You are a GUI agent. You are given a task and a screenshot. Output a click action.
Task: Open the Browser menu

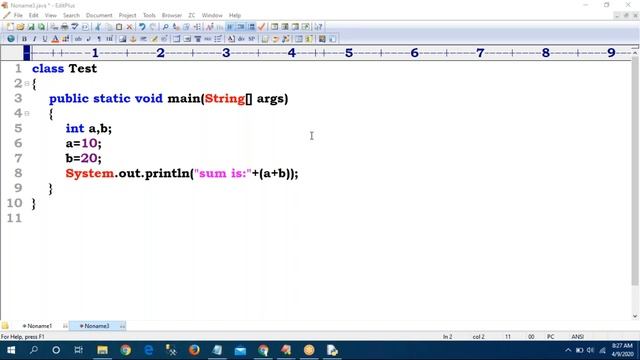[x=171, y=16]
